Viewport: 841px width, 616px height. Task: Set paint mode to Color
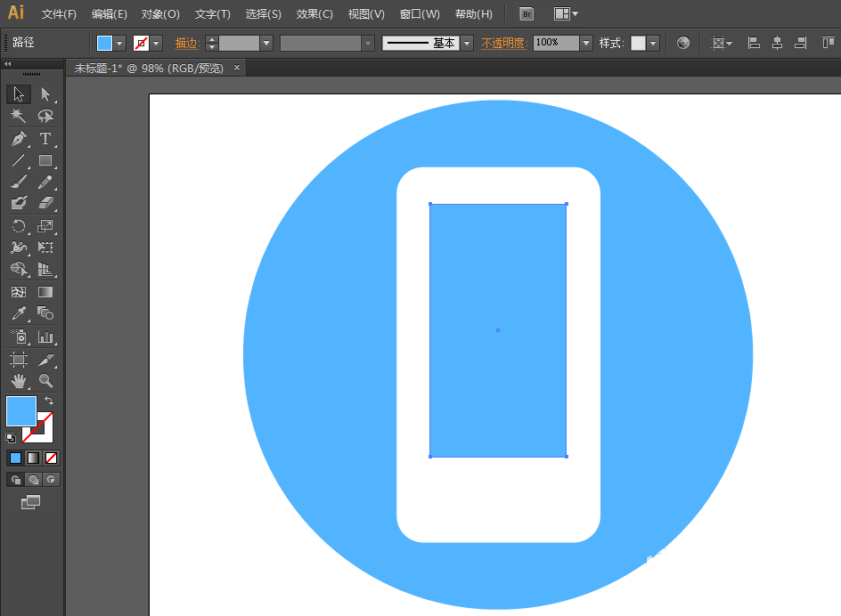pos(15,458)
